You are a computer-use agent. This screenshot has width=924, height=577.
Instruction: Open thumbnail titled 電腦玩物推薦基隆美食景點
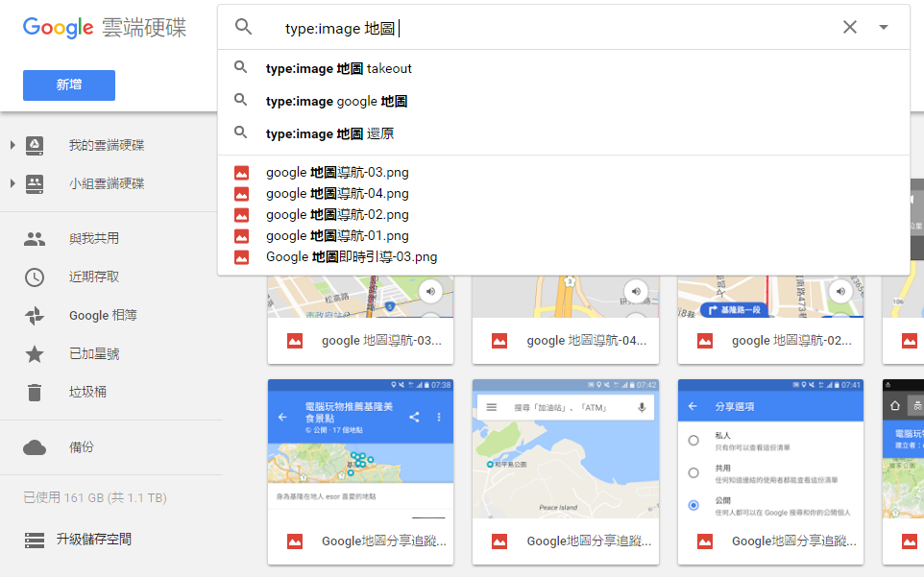pos(360,449)
